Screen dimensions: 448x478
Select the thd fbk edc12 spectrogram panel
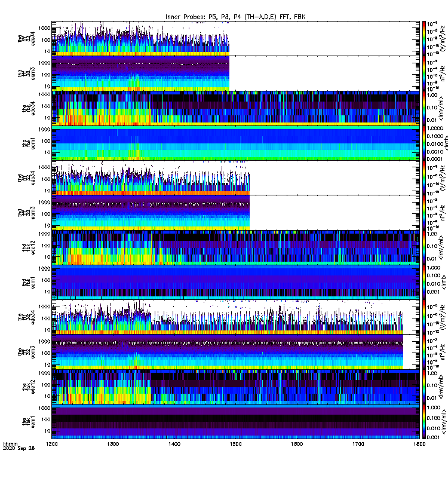click(235, 247)
